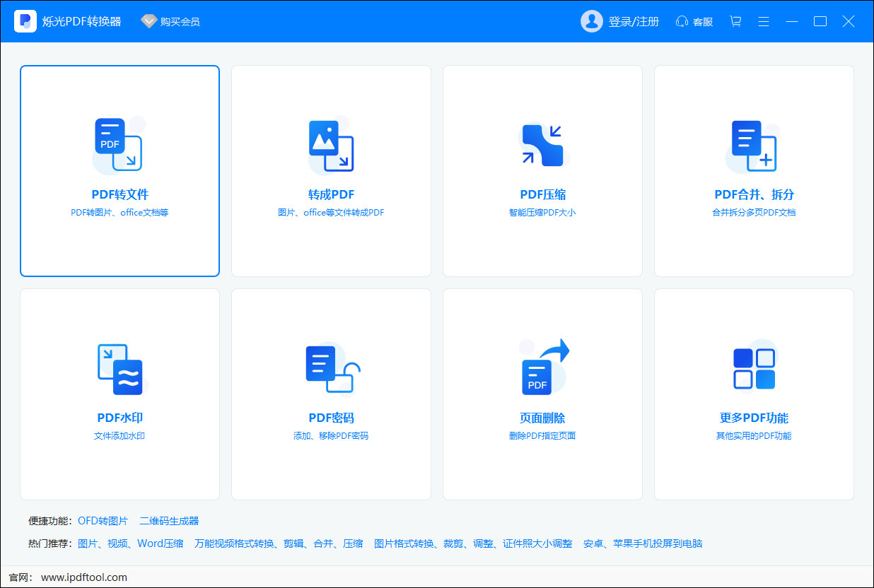This screenshot has height=588, width=874.
Task: Click the PDF水印 title text
Action: click(x=120, y=418)
